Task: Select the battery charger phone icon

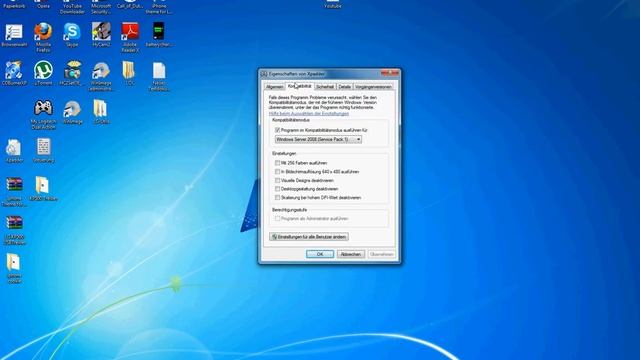Action: pos(159,35)
